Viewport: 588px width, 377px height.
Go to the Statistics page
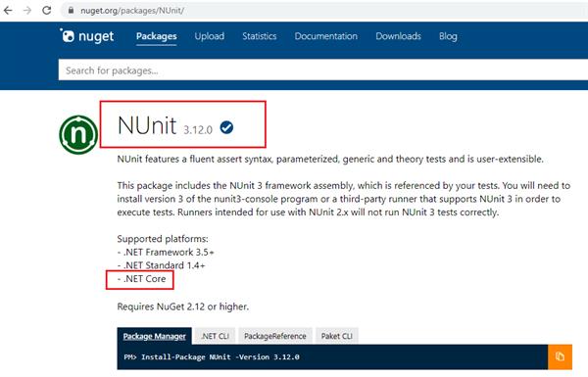pos(259,36)
